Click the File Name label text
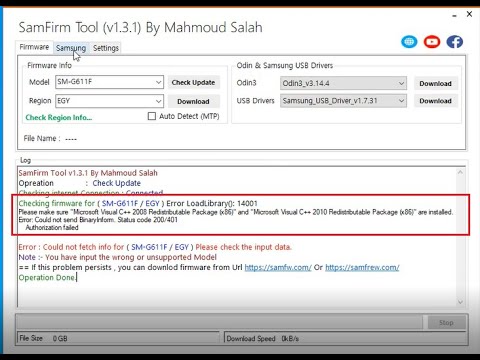Screen dimensions: 480x360 pyautogui.click(x=42, y=138)
